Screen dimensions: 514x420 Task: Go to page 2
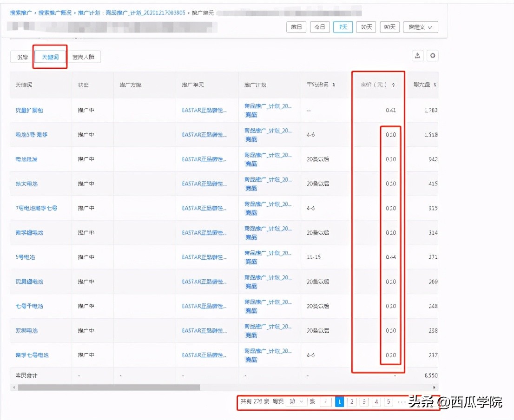(352, 402)
